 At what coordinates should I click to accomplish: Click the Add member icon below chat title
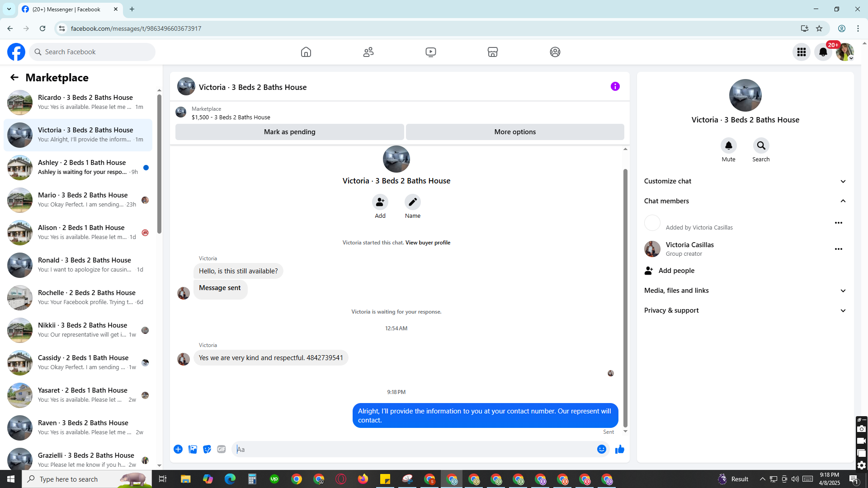coord(380,202)
